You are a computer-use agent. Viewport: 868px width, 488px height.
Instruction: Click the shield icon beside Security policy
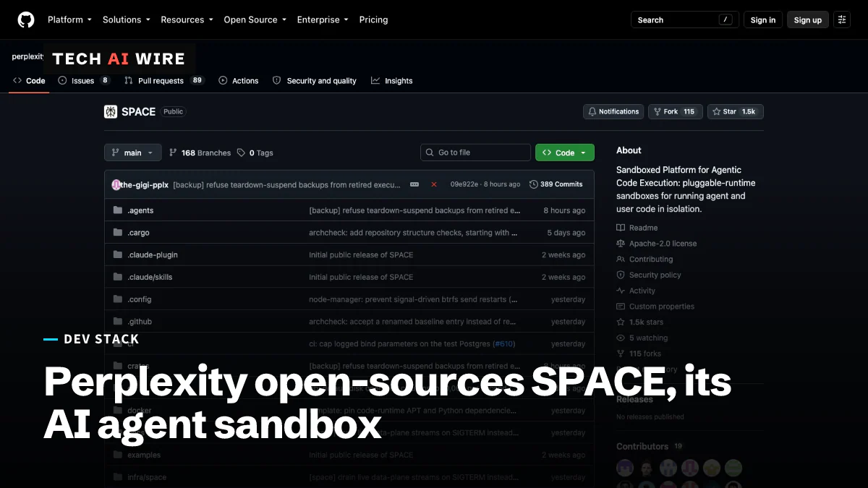pyautogui.click(x=621, y=275)
